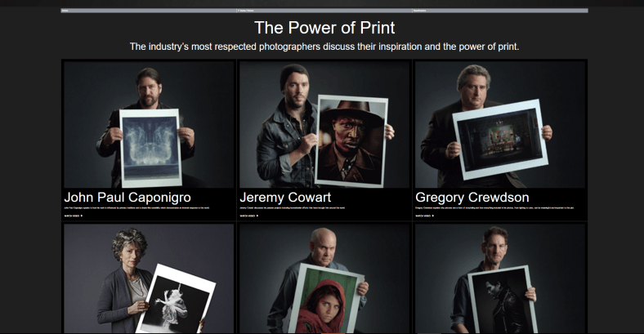This screenshot has height=334, width=644.
Task: Click the John Paul Caponigro name heading
Action: click(127, 198)
